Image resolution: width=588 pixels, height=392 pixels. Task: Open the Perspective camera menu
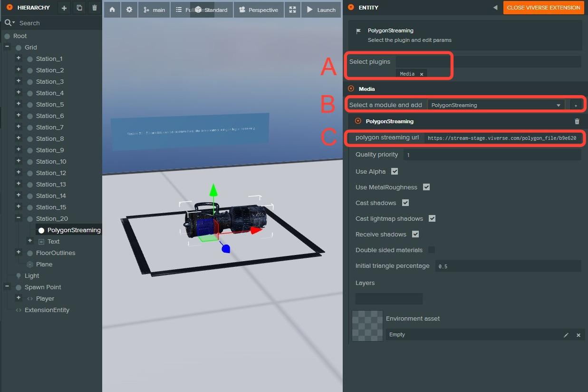click(259, 10)
